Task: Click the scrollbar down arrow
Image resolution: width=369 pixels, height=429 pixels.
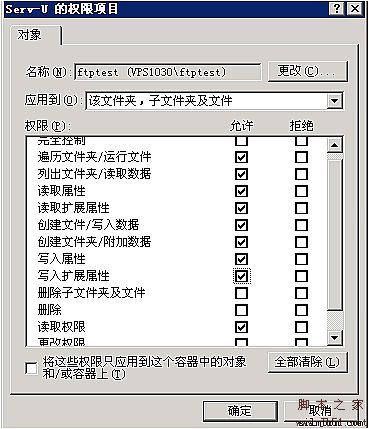Action: (x=334, y=338)
